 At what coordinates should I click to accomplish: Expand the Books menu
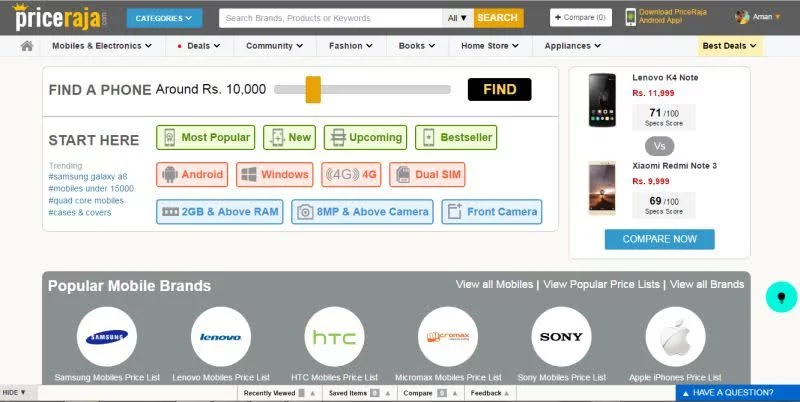point(417,45)
